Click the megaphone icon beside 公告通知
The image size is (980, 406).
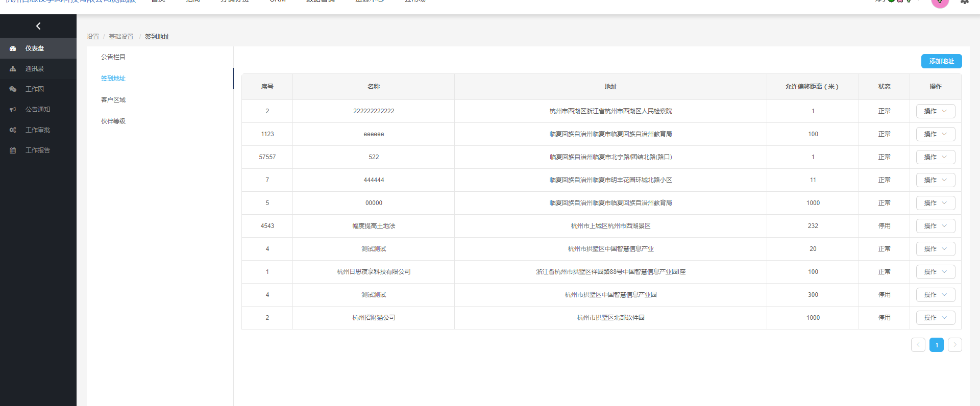click(x=13, y=110)
